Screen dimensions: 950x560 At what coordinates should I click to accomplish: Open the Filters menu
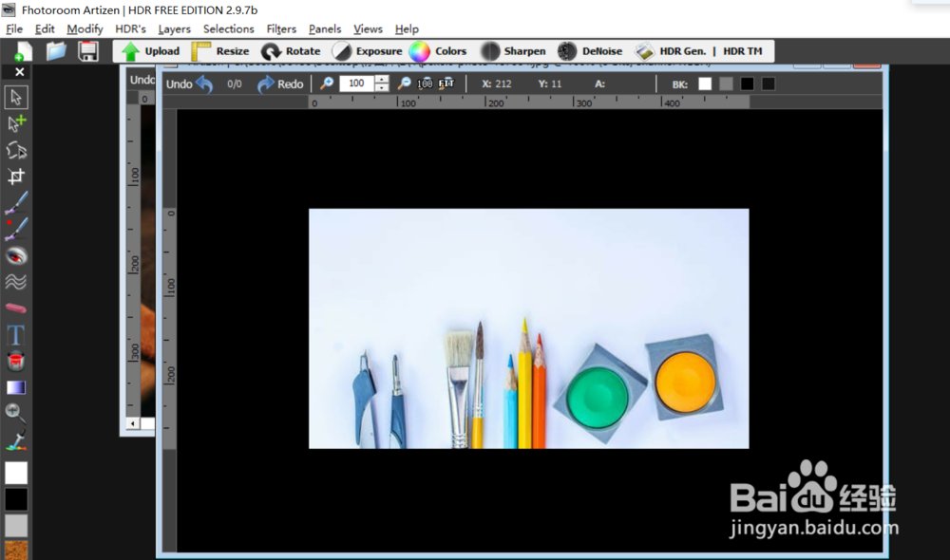[281, 29]
